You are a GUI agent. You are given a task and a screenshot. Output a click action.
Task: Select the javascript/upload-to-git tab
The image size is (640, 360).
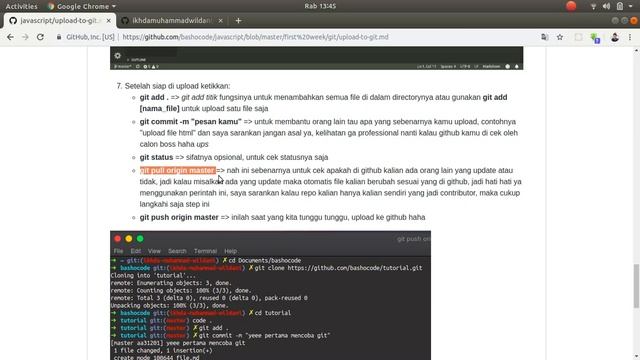click(59, 20)
